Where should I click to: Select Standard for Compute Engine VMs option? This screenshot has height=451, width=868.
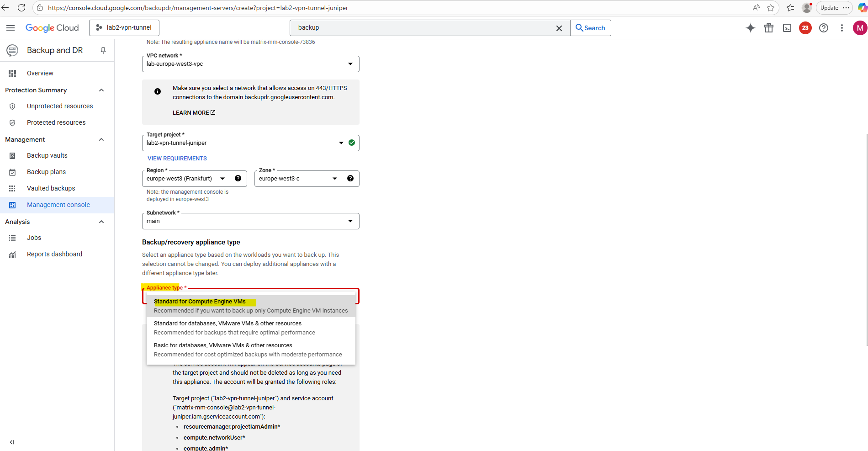tap(251, 306)
